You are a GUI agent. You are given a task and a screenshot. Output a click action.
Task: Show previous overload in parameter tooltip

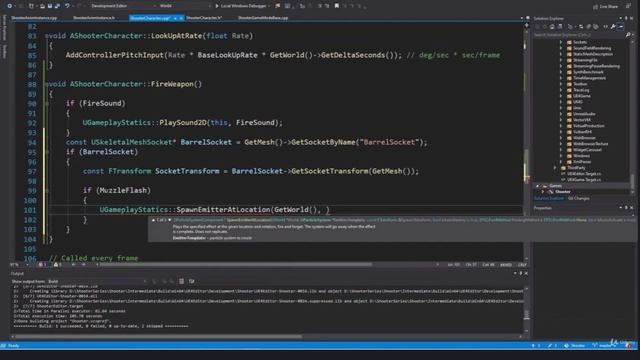153,220
